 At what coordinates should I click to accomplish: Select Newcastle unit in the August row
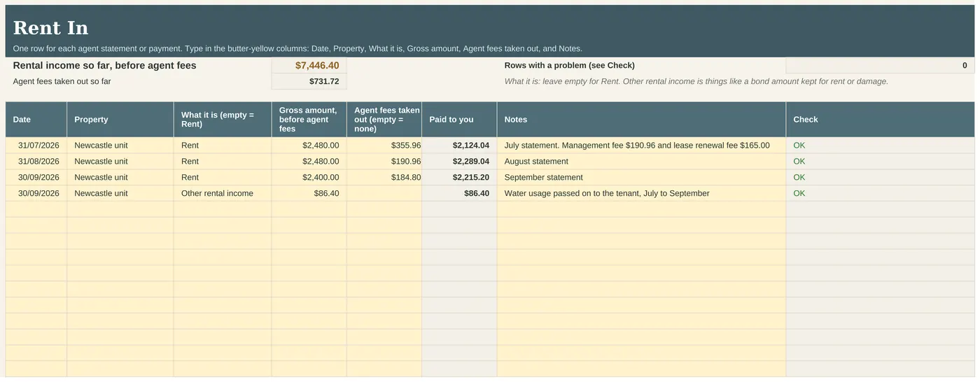point(120,162)
